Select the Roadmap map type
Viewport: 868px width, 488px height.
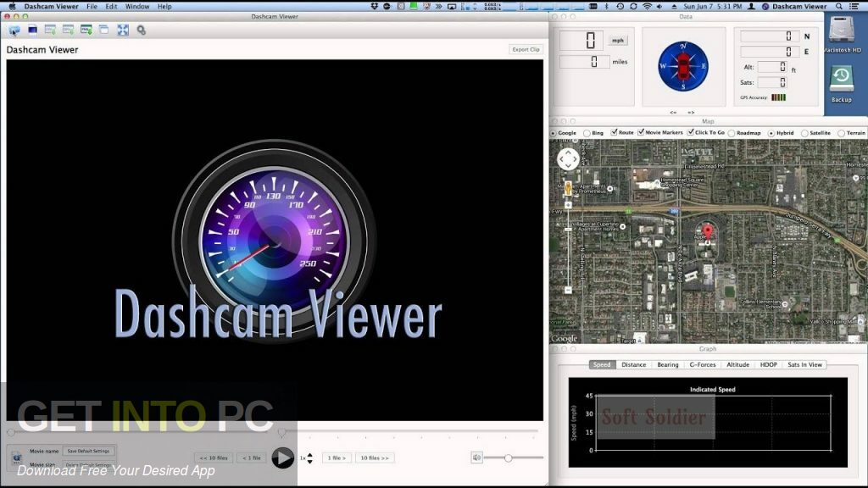pos(732,133)
